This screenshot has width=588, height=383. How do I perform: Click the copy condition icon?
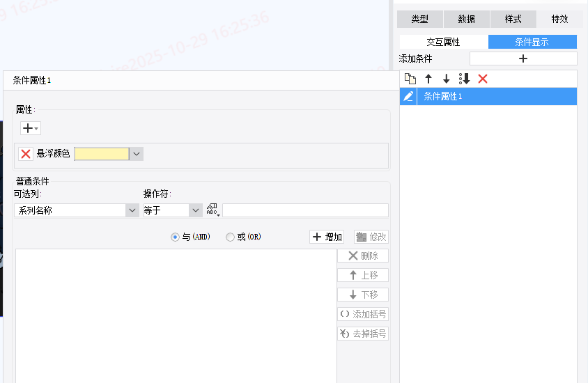[x=410, y=79]
